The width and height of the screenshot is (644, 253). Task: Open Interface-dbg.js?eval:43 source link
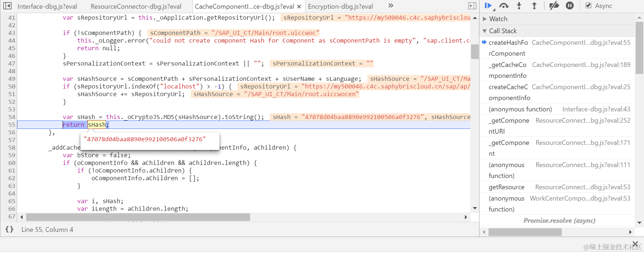click(596, 109)
